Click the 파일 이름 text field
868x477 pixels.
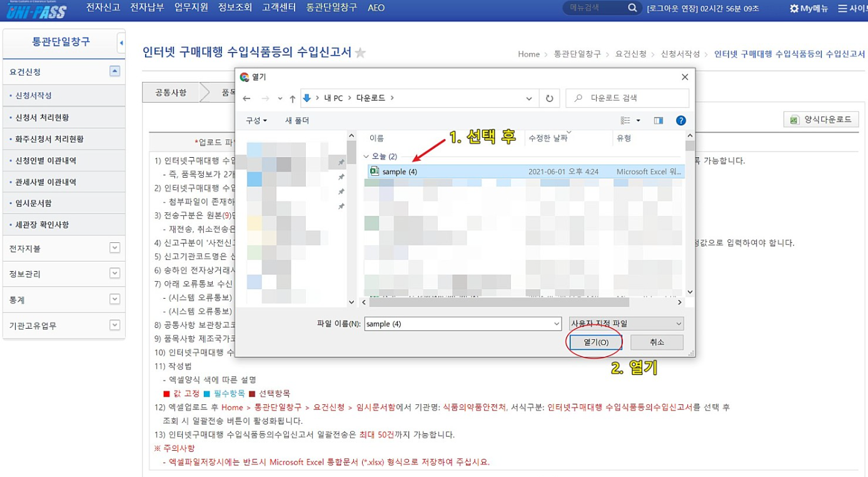[x=458, y=324]
